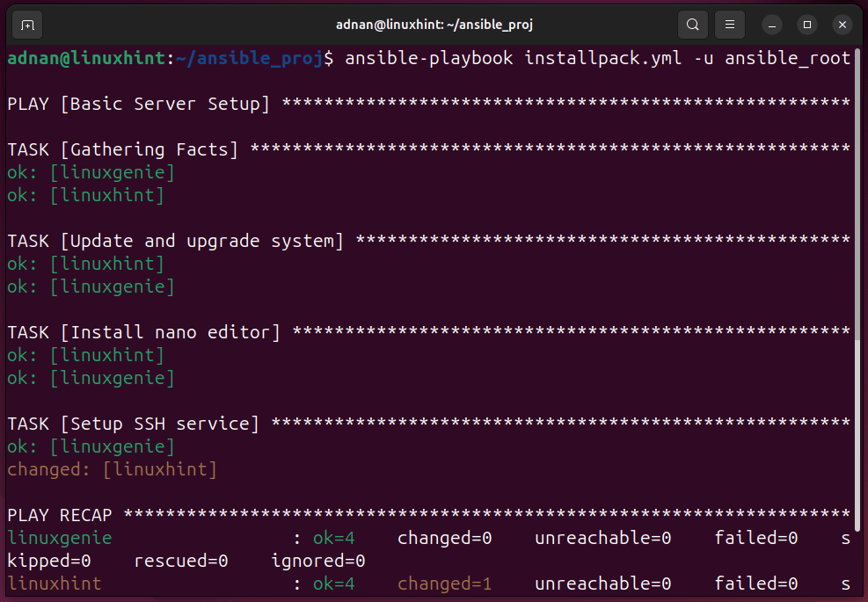This screenshot has height=602, width=868.
Task: Minimize the terminal window
Action: (x=771, y=25)
